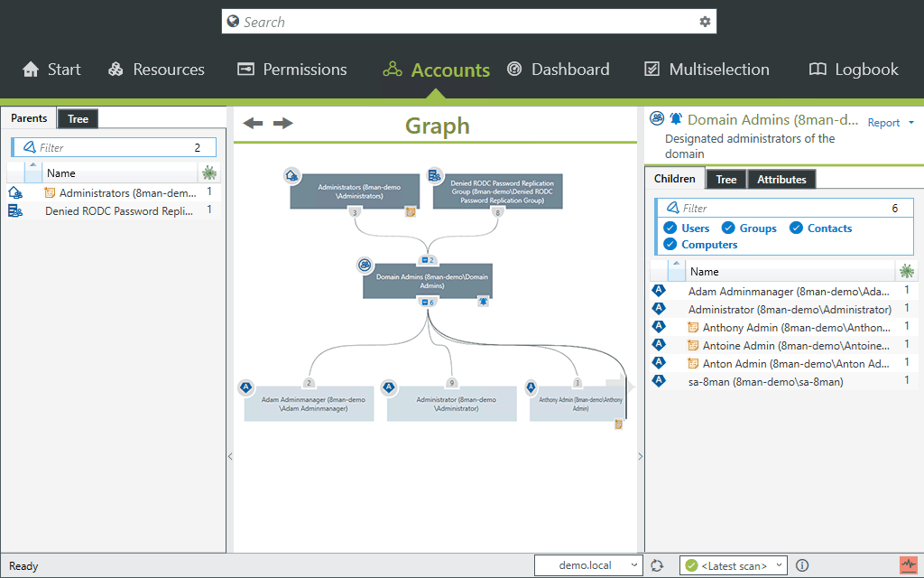Open the Accounts section
The width and height of the screenshot is (924, 578).
tap(436, 70)
